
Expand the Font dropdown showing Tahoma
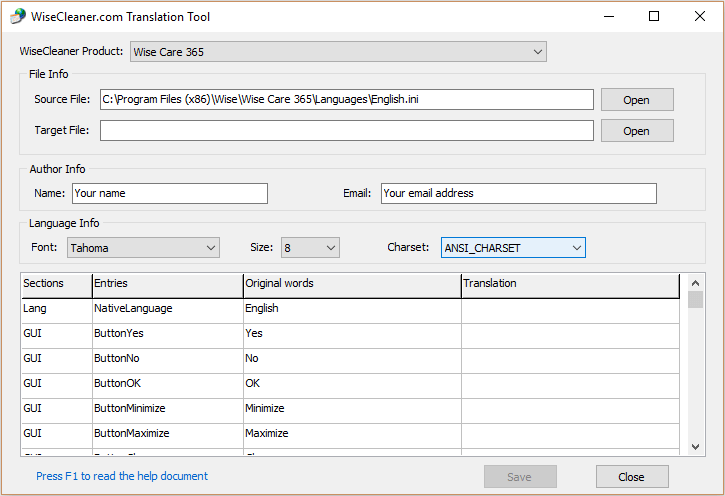pos(143,248)
